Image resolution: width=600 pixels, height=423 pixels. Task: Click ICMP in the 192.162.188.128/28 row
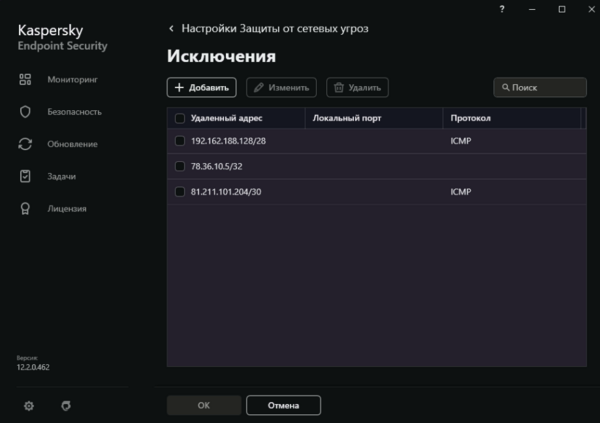point(461,141)
